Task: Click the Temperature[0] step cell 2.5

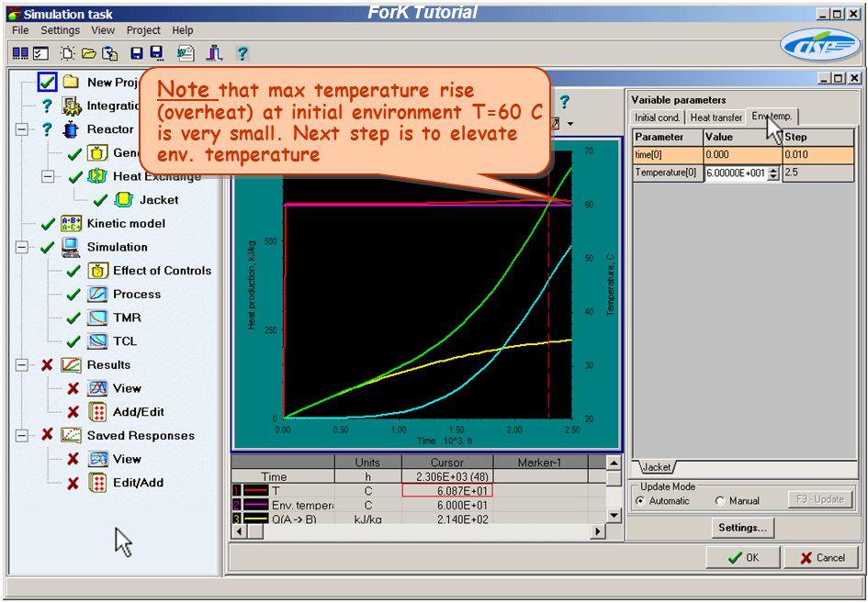Action: click(818, 173)
